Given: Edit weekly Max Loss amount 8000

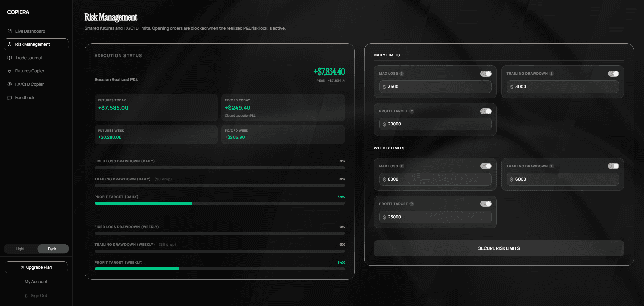Looking at the screenshot, I should pyautogui.click(x=435, y=179).
